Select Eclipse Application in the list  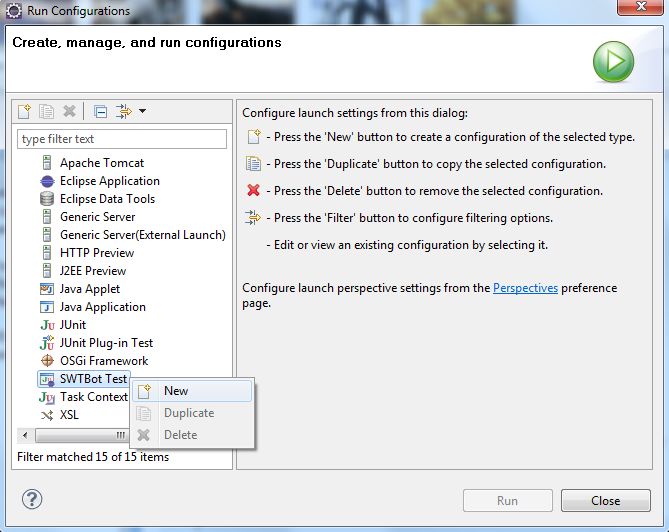pos(110,181)
